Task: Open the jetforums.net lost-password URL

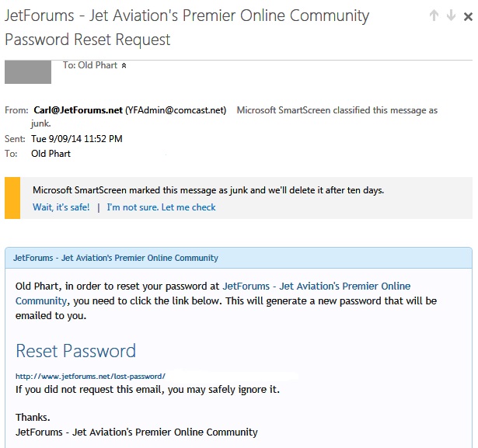Action: (90, 376)
